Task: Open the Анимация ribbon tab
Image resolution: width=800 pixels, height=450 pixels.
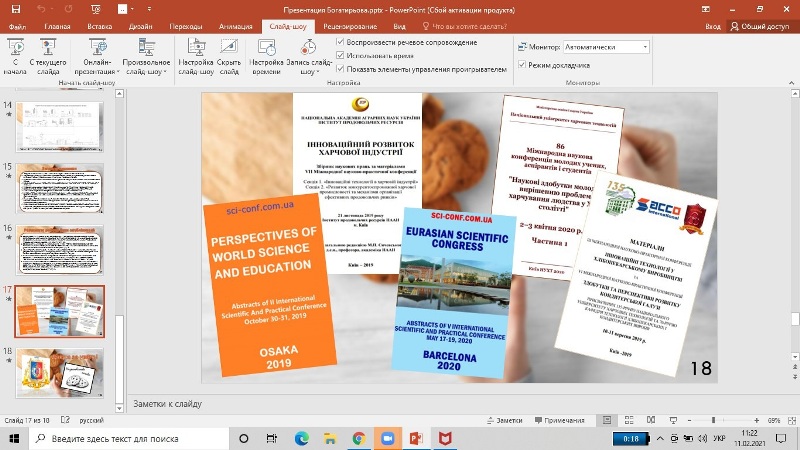Action: coord(236,28)
